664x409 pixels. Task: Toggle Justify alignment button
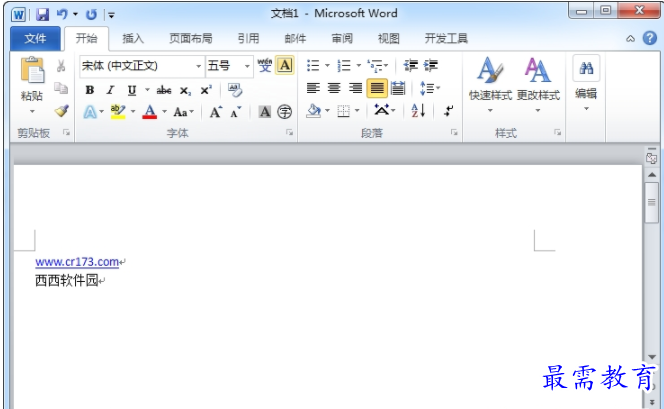coord(376,88)
